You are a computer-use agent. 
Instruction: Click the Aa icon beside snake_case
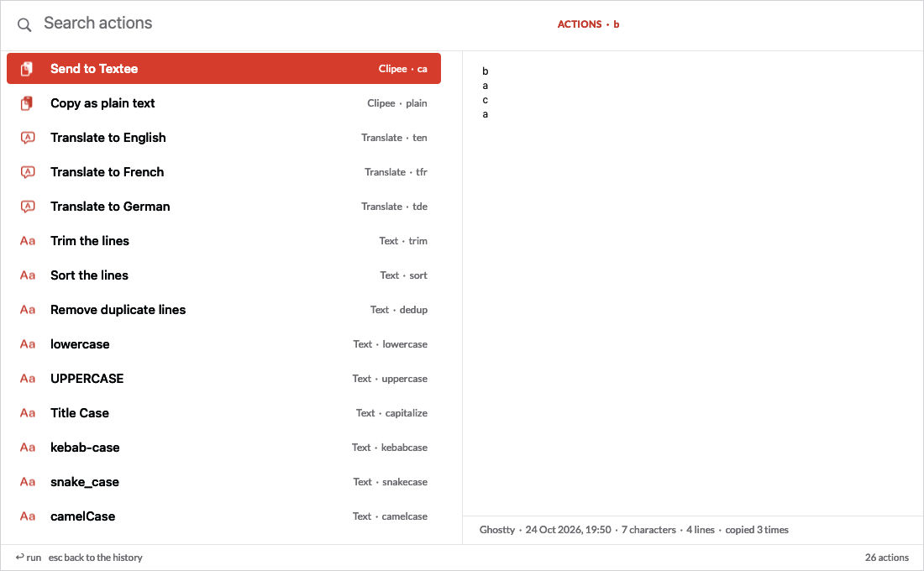click(28, 482)
